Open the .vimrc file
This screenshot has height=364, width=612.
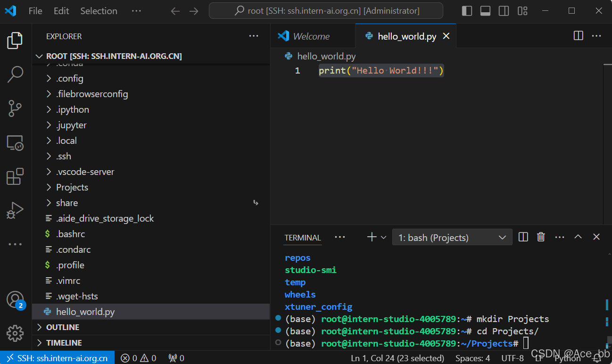click(151, 281)
